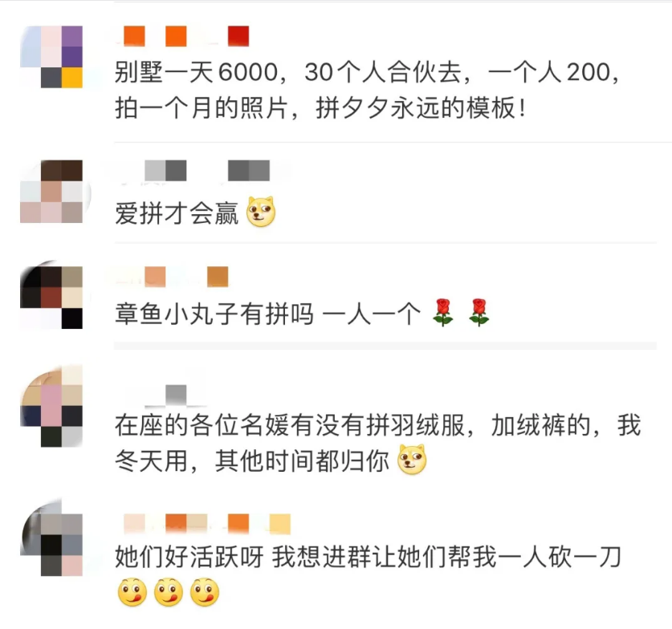
Task: Open avatar of the 别墅一天6000 commenter
Action: coord(51,56)
